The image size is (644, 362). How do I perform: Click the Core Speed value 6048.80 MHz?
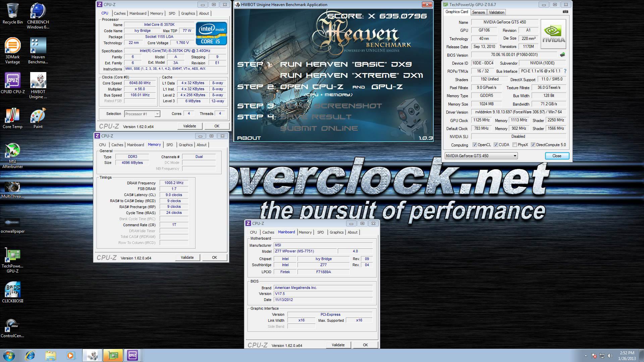tap(140, 83)
